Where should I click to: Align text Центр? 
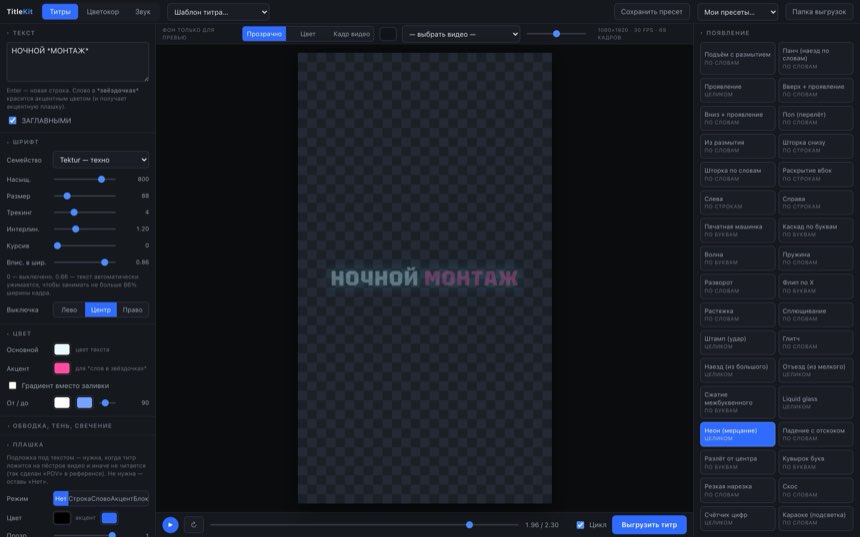click(x=100, y=310)
